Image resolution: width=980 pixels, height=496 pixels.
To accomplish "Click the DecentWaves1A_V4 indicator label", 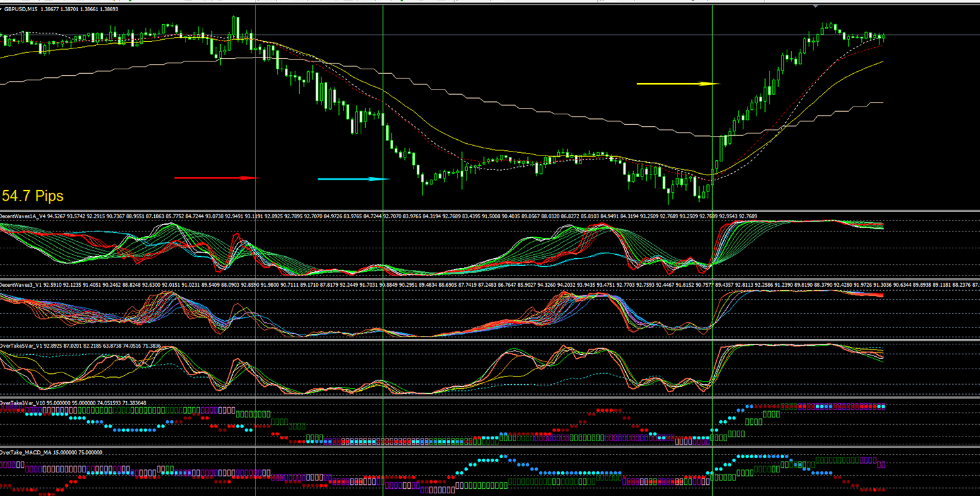I will pyautogui.click(x=22, y=216).
